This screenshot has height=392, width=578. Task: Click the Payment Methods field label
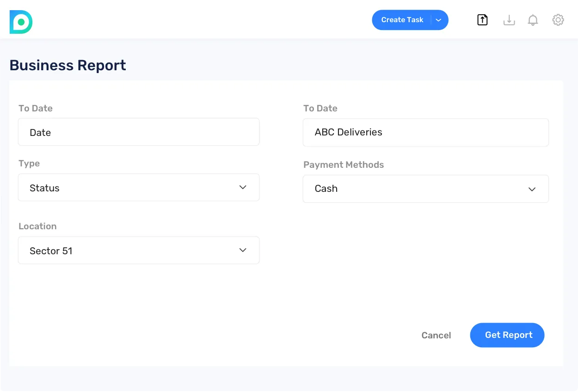point(344,165)
